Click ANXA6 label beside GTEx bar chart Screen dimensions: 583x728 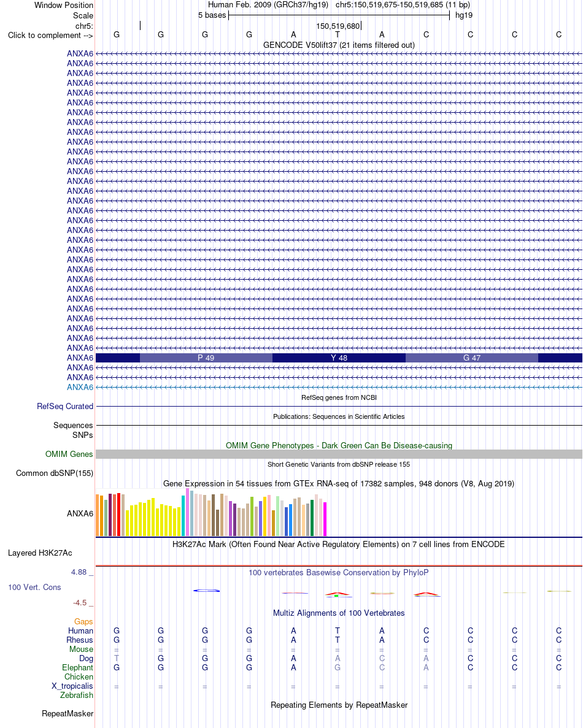80,513
